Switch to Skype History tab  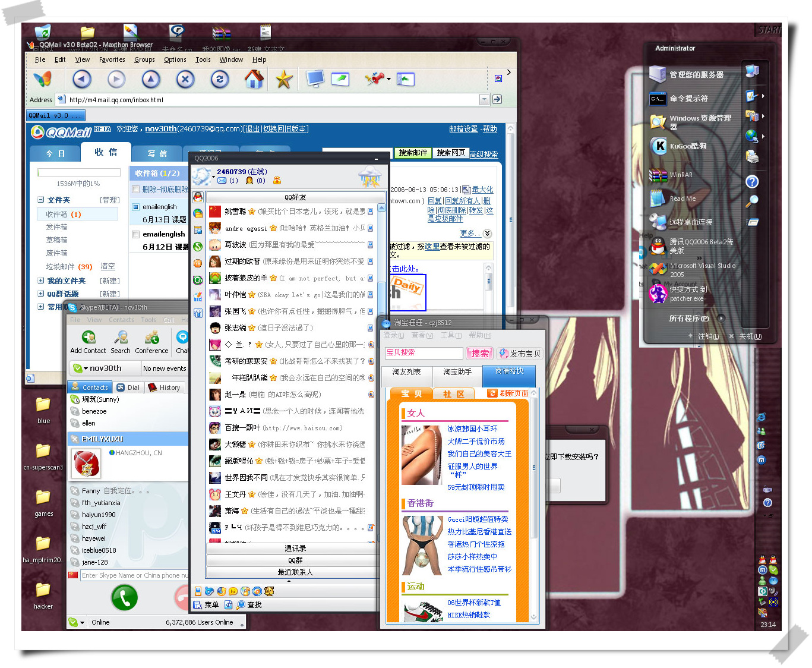pyautogui.click(x=165, y=387)
